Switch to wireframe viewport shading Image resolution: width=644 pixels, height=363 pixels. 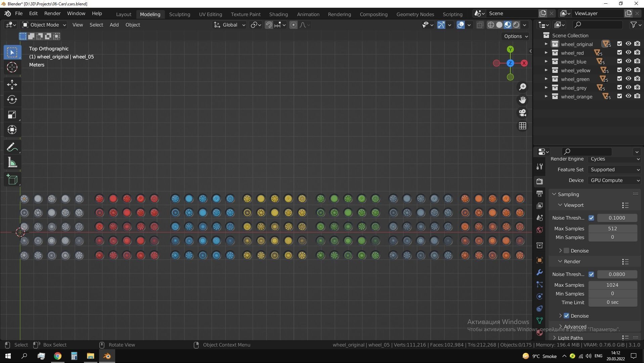[x=491, y=25]
